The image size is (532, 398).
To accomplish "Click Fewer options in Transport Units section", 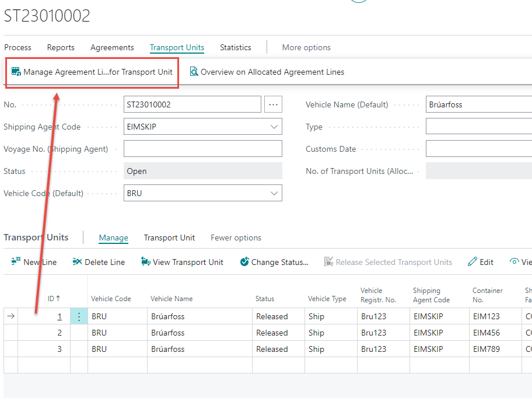I will (236, 238).
